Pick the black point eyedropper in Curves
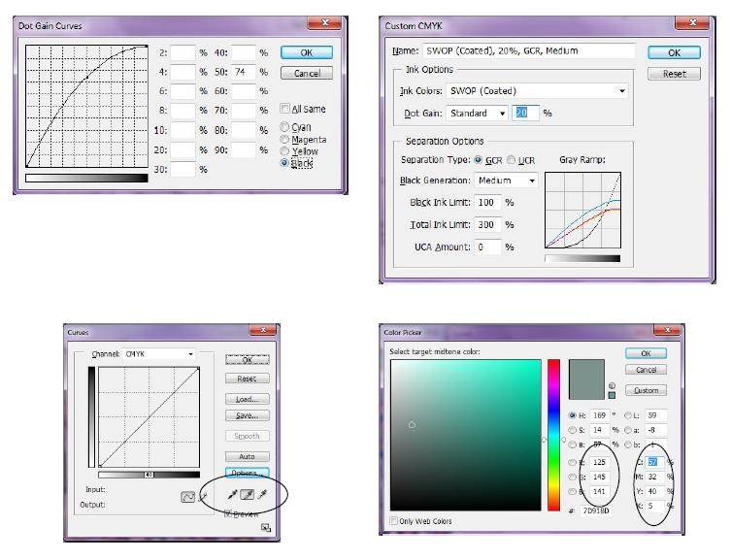This screenshot has width=731, height=560. (232, 494)
